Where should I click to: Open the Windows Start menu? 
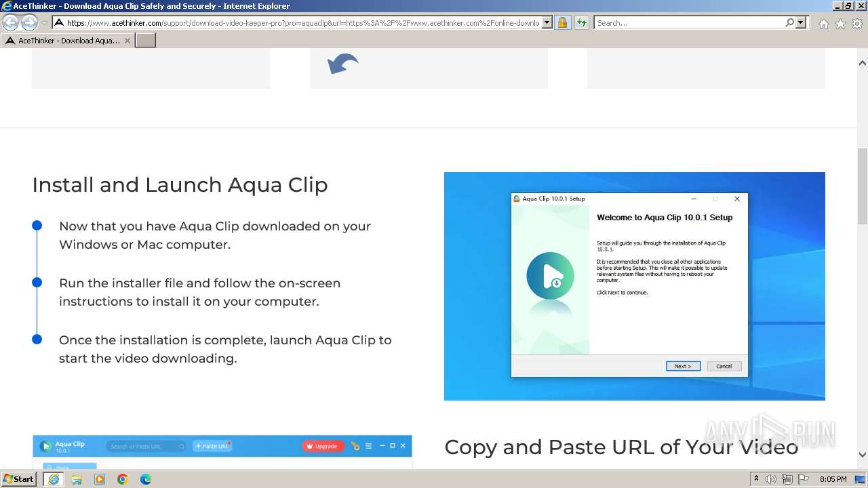[x=19, y=479]
